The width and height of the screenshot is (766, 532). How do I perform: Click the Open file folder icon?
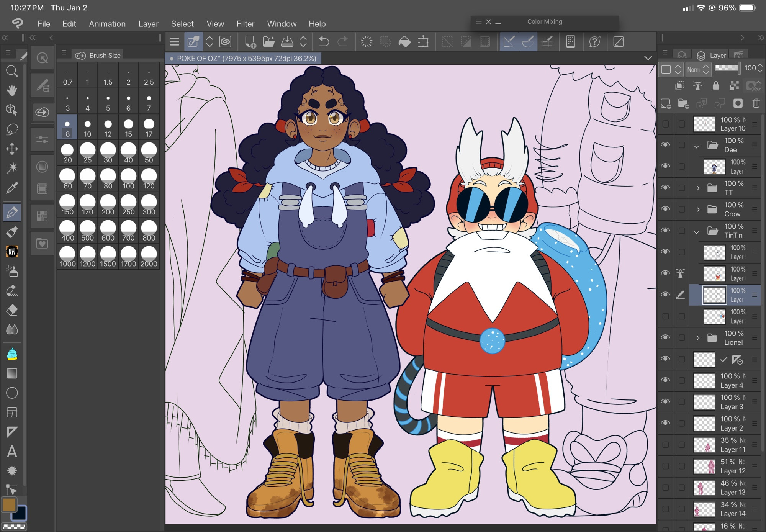[268, 41]
